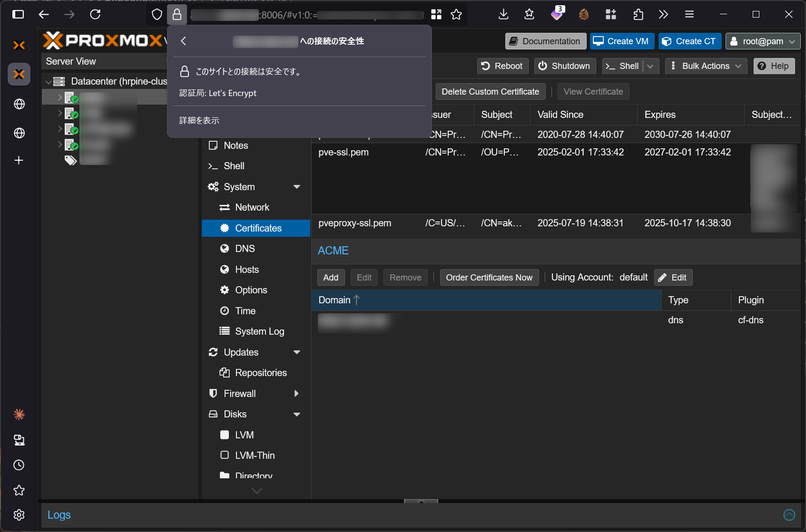Select the Time clock icon

click(225, 310)
